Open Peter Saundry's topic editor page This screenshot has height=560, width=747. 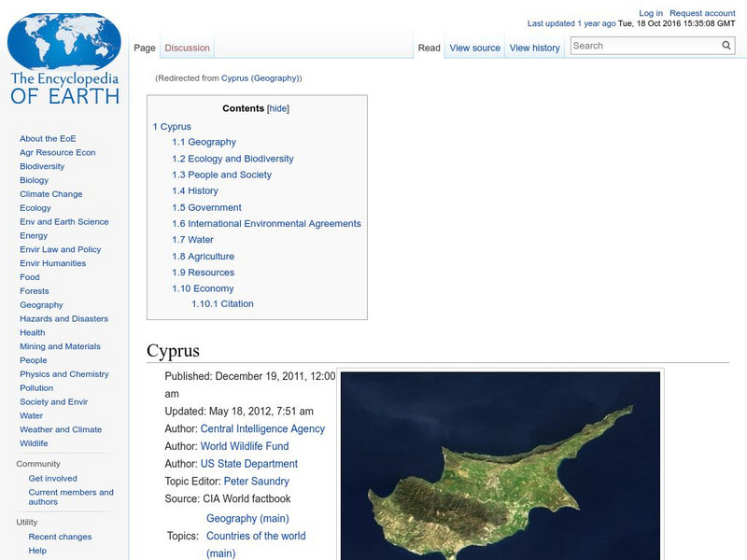[x=256, y=482]
